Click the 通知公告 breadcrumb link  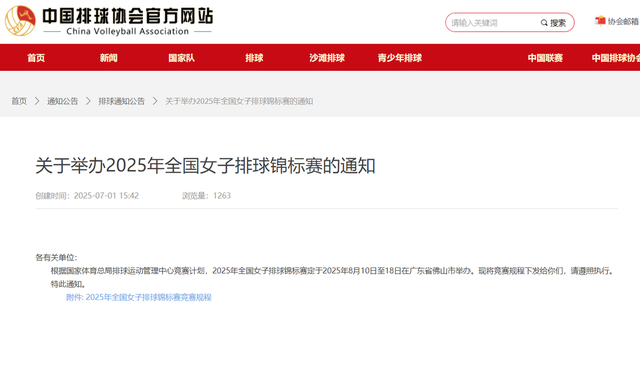[x=62, y=101]
